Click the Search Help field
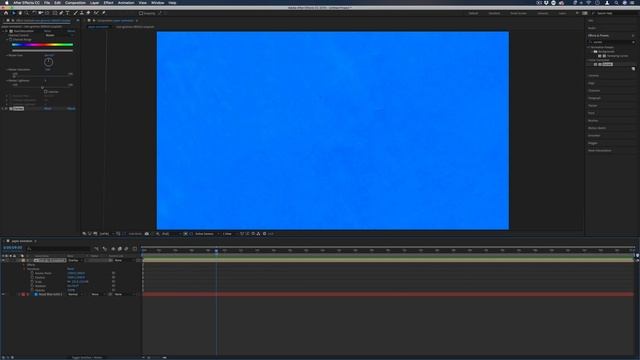The image size is (640, 360). pyautogui.click(x=614, y=13)
